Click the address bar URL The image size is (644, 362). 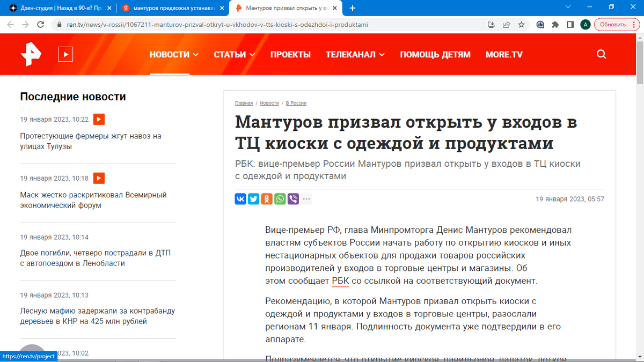coord(217,25)
